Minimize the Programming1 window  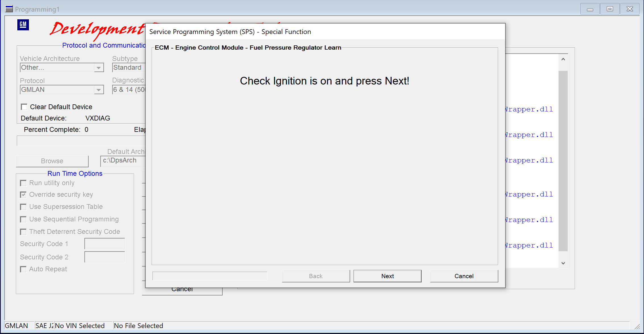(590, 9)
